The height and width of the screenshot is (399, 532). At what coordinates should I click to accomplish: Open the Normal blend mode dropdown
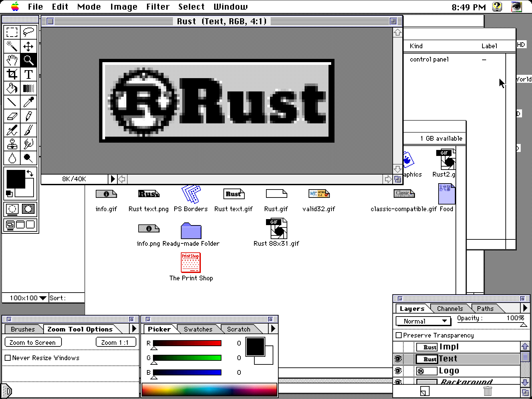coord(423,321)
